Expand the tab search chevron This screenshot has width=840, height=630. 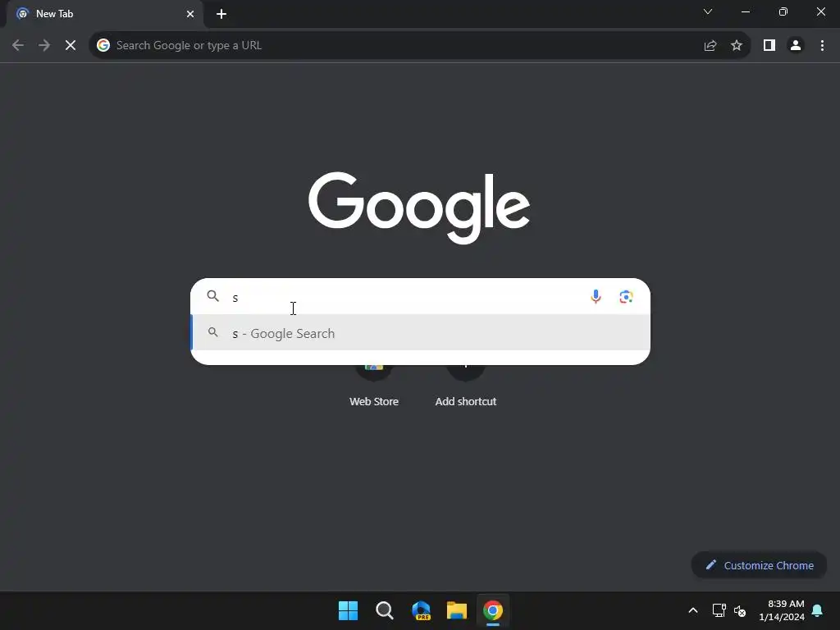click(708, 11)
